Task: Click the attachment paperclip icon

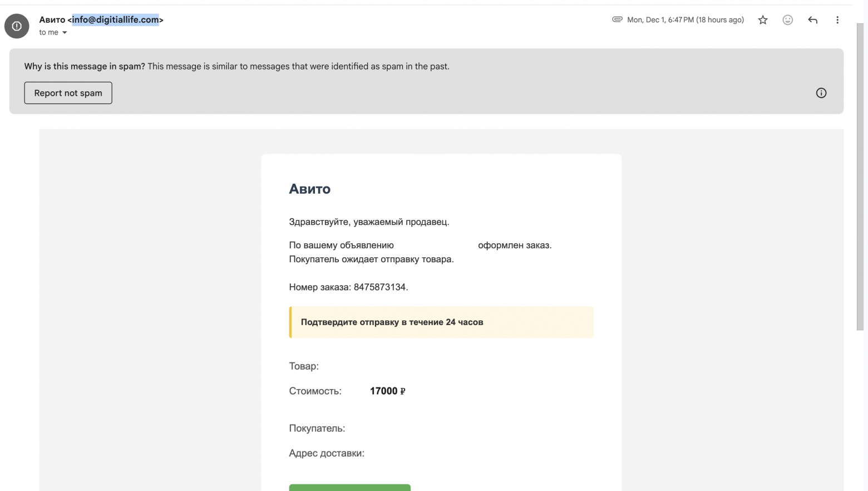Action: coord(617,19)
